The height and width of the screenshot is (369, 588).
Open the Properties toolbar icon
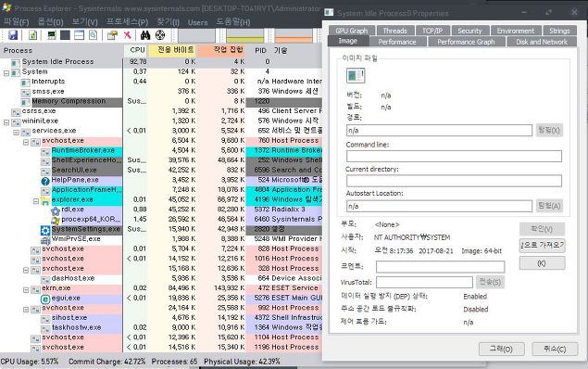point(112,35)
